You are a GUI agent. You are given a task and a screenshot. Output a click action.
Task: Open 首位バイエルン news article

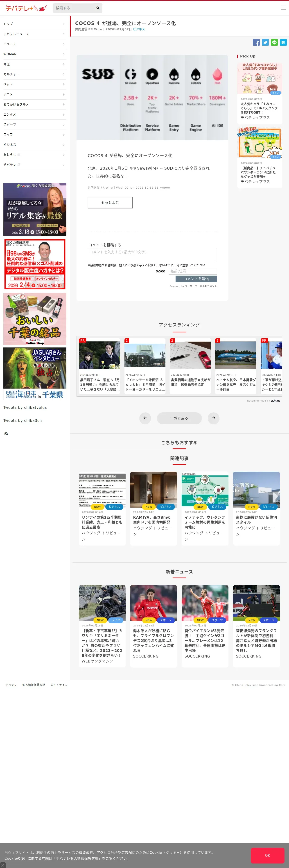[x=205, y=626]
